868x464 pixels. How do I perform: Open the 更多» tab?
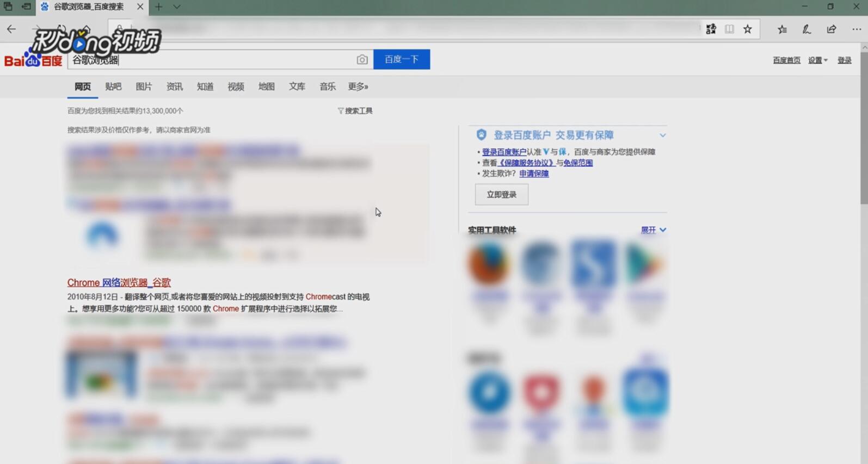point(358,86)
